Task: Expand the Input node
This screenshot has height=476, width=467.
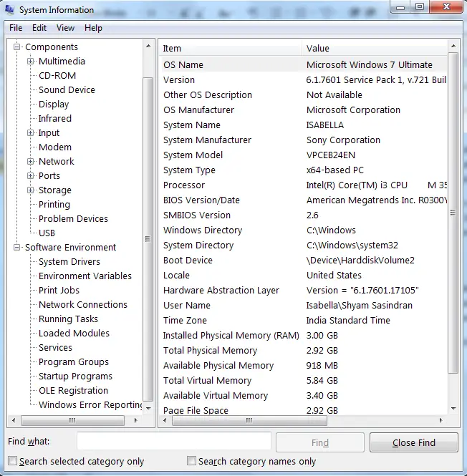Action: pos(30,133)
